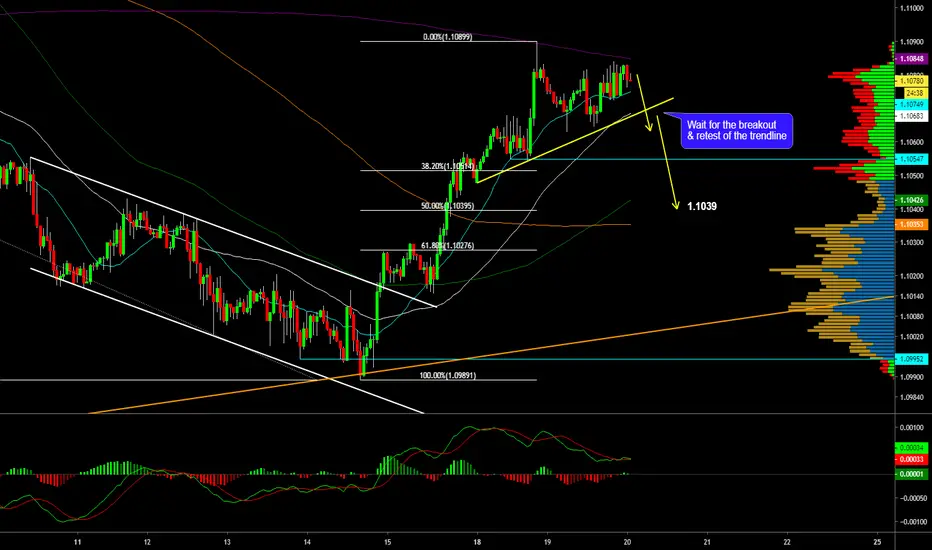Click date 21 on the time axis
The width and height of the screenshot is (932, 550).
pos(707,542)
